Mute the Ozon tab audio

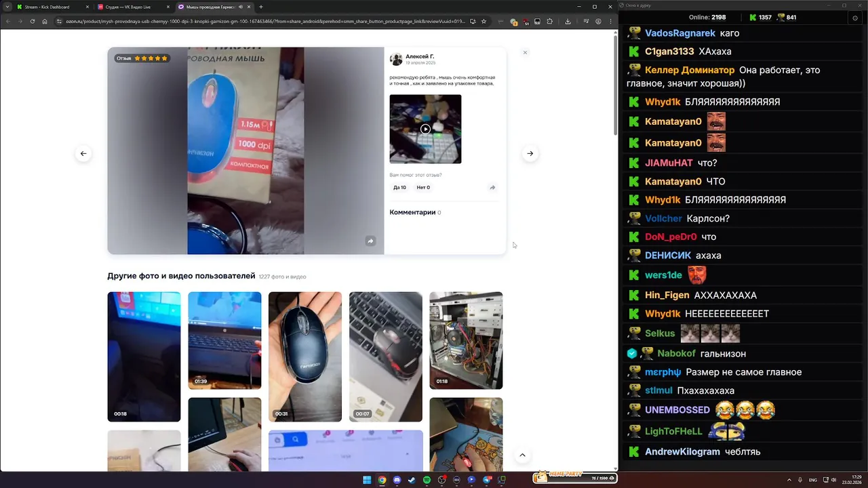[241, 7]
